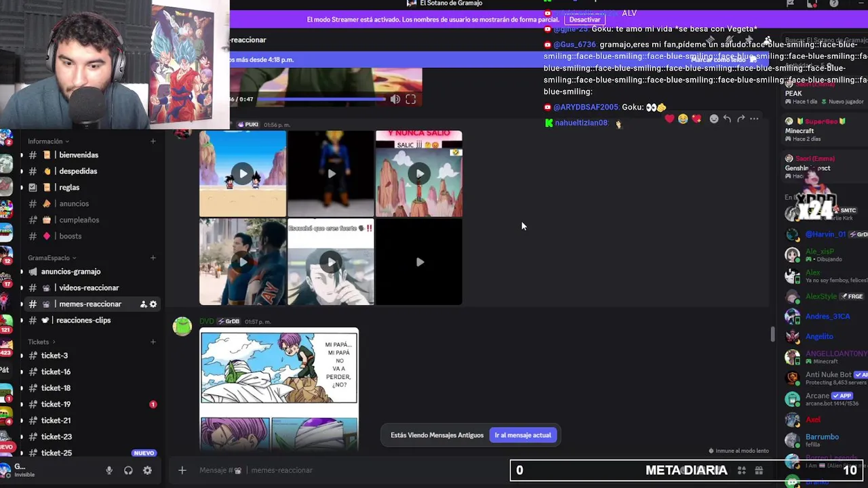This screenshot has width=868, height=488.
Task: Open more options three-dot menu on message
Action: tap(754, 119)
